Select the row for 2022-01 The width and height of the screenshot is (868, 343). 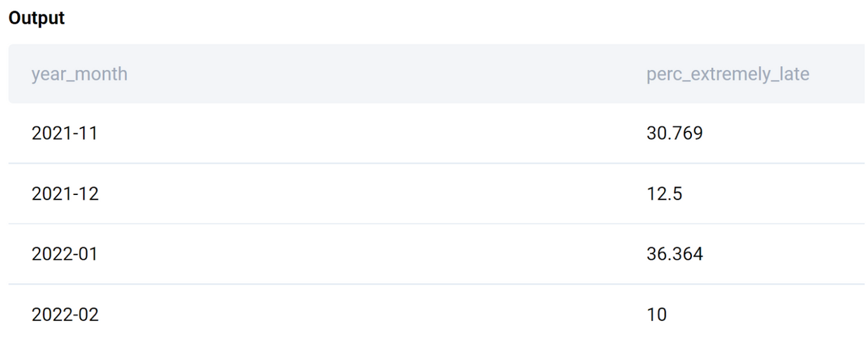click(438, 254)
